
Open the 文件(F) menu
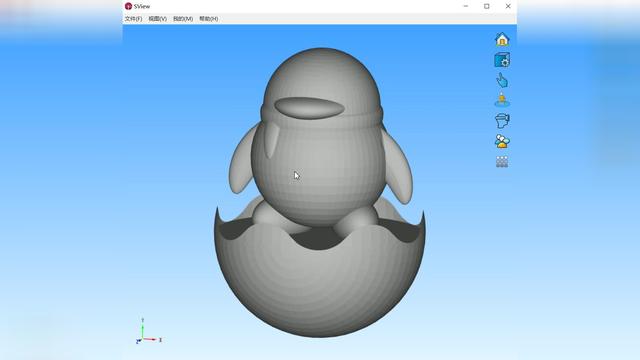(x=133, y=19)
